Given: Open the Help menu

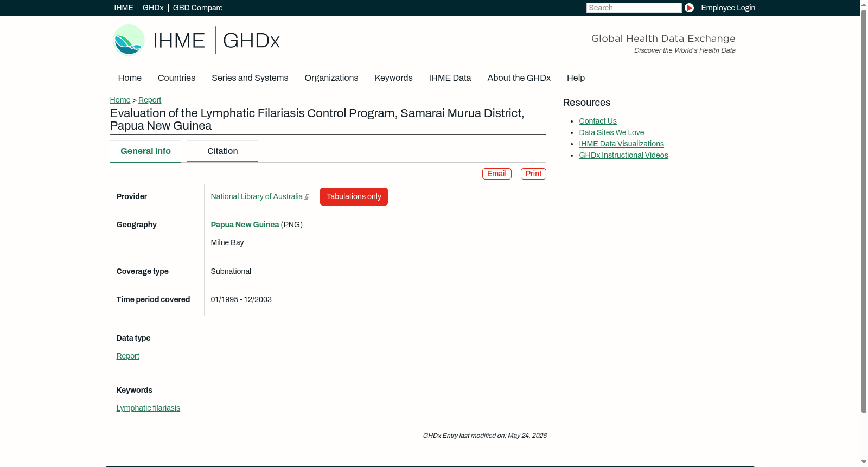Looking at the screenshot, I should pos(576,78).
